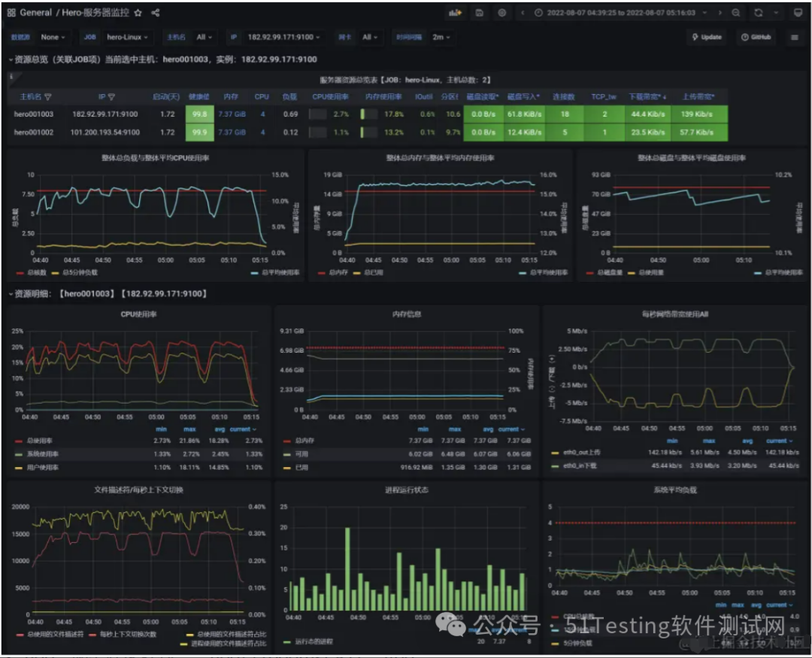Sort table by 内存使用率 column header
The width and height of the screenshot is (812, 658).
(x=383, y=97)
